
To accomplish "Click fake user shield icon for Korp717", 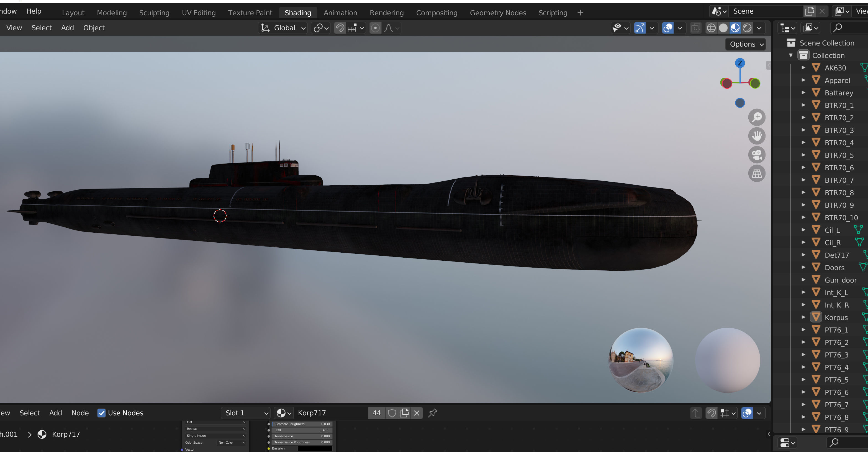I will 392,413.
